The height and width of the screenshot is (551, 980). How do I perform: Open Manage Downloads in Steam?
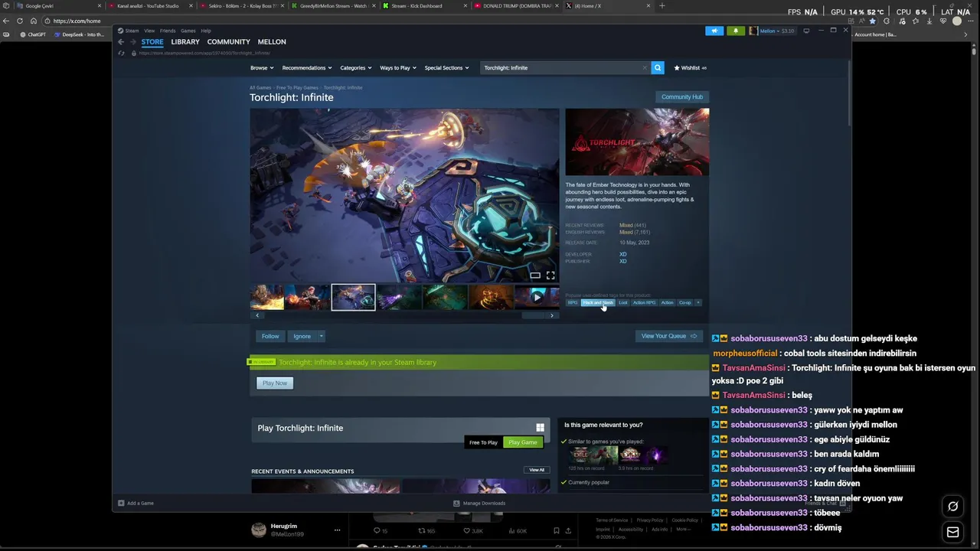(479, 503)
